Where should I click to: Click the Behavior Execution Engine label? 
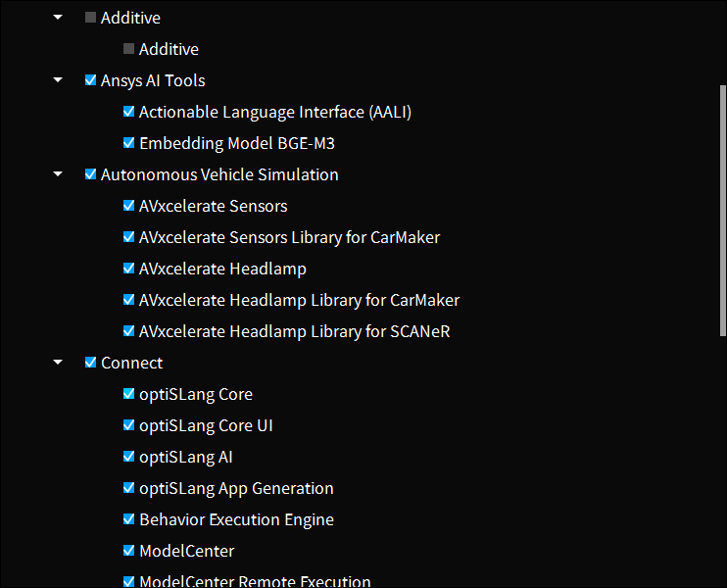tap(236, 519)
